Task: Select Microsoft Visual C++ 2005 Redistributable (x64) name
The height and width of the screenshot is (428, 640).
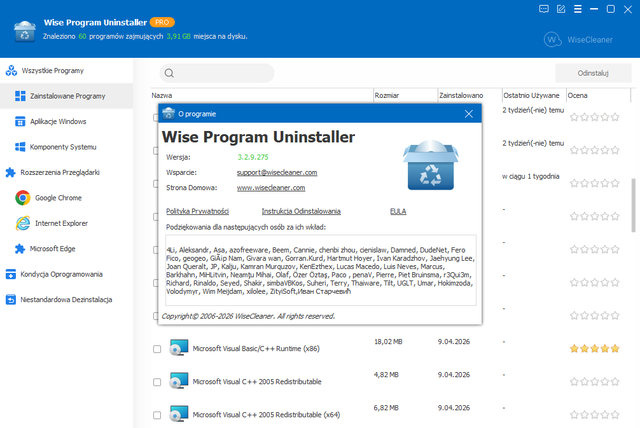Action: coord(266,415)
